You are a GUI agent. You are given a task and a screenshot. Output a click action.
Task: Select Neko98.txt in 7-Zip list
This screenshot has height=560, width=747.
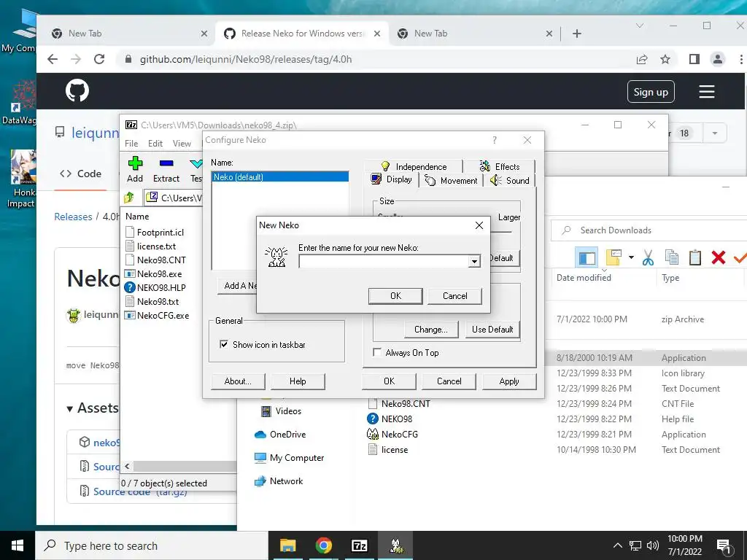click(x=158, y=301)
